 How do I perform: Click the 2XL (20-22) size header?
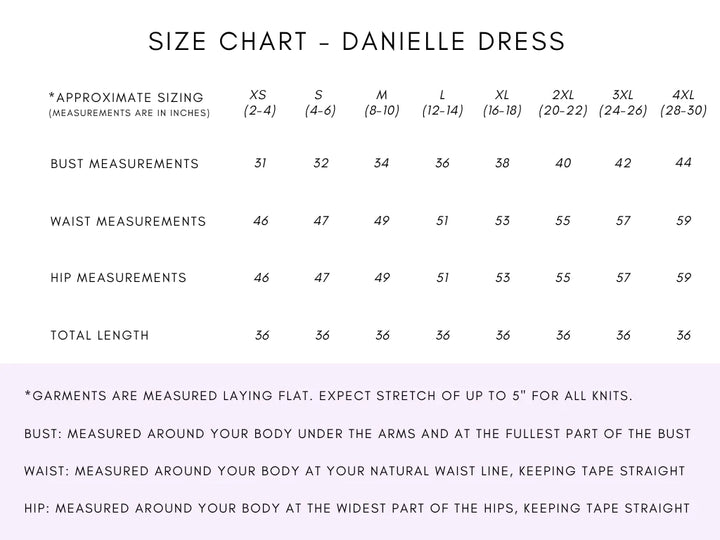point(563,103)
